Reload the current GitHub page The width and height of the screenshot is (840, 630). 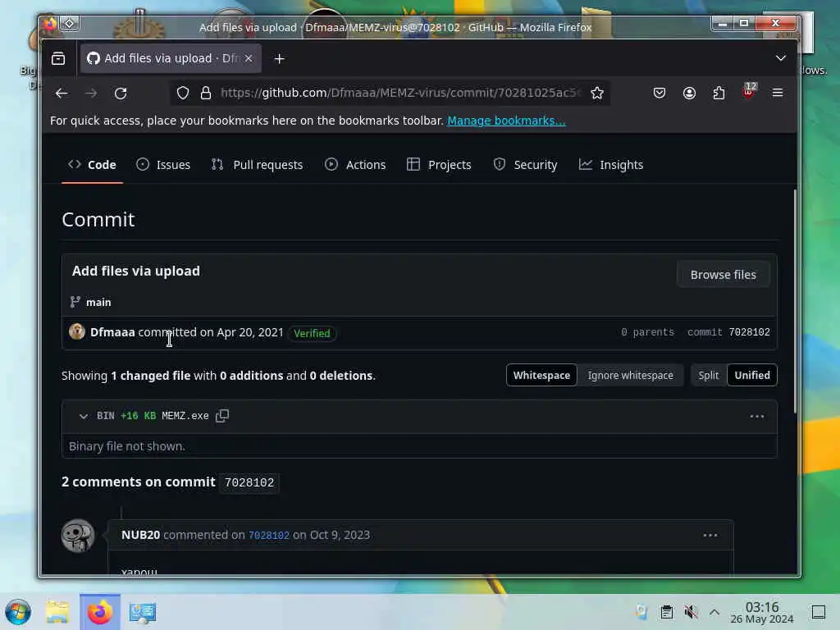click(x=121, y=94)
